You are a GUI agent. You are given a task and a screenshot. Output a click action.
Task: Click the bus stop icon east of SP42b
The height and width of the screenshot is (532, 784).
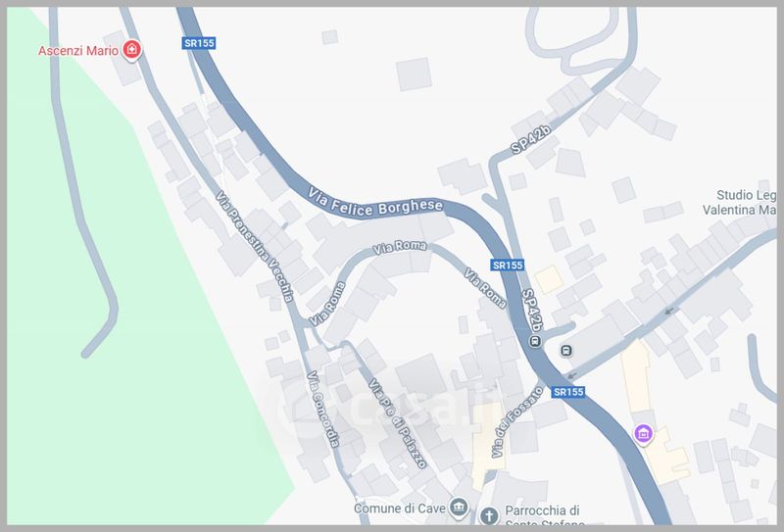566,351
